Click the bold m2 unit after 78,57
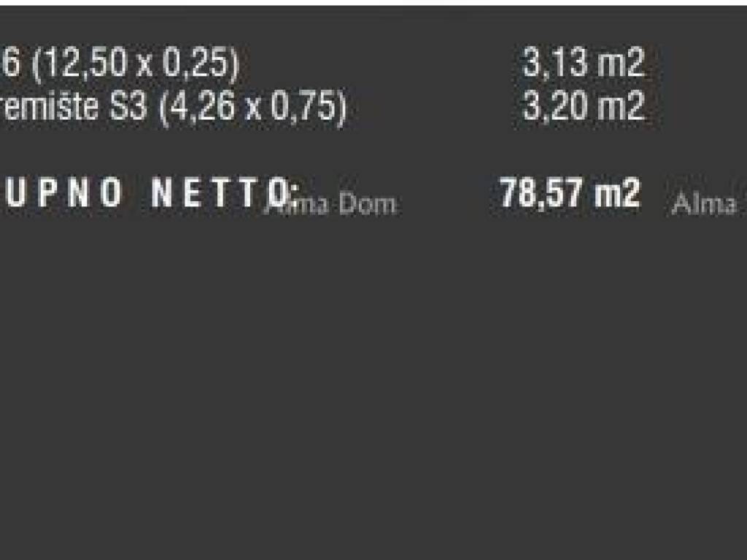747x560 pixels. (617, 194)
